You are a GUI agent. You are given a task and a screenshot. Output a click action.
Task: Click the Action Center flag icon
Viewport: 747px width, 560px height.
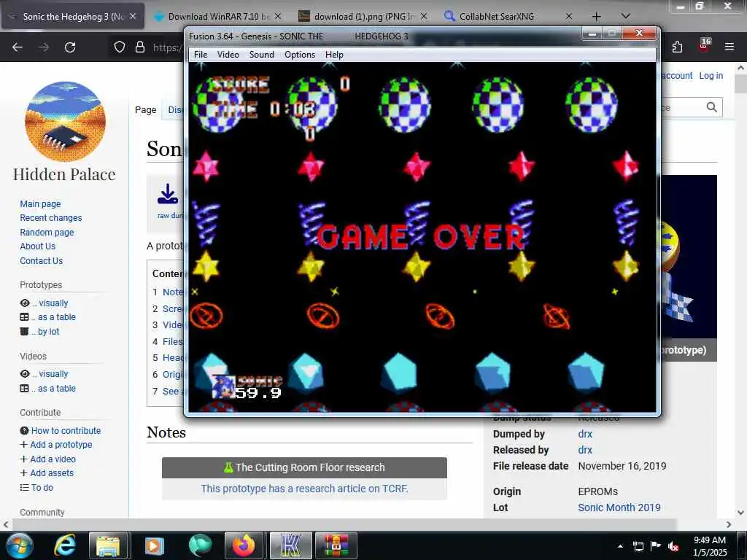pyautogui.click(x=656, y=546)
